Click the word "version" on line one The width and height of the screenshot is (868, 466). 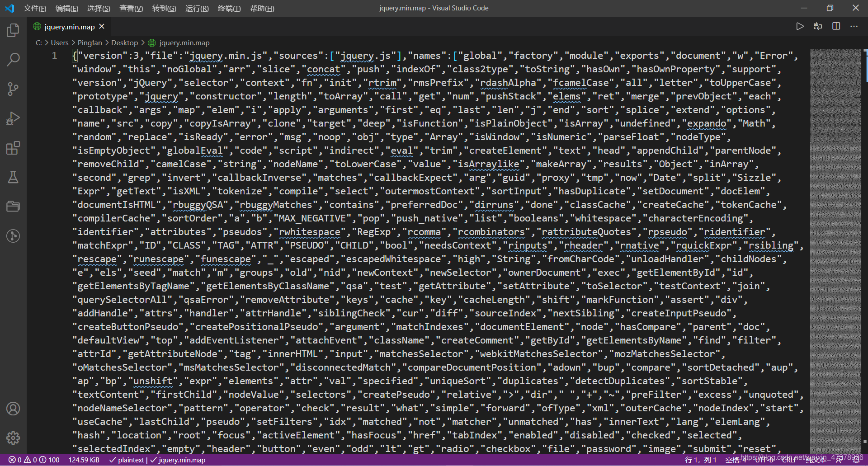coord(103,56)
